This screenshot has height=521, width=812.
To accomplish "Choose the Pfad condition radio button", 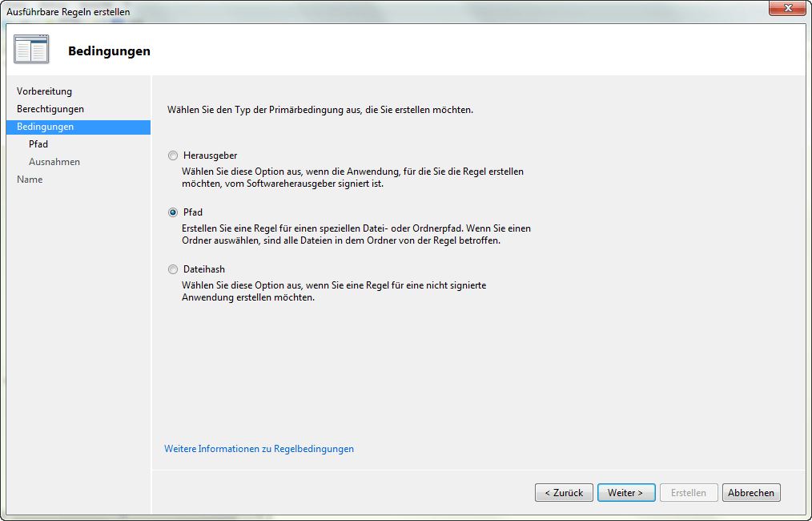I will pyautogui.click(x=173, y=212).
